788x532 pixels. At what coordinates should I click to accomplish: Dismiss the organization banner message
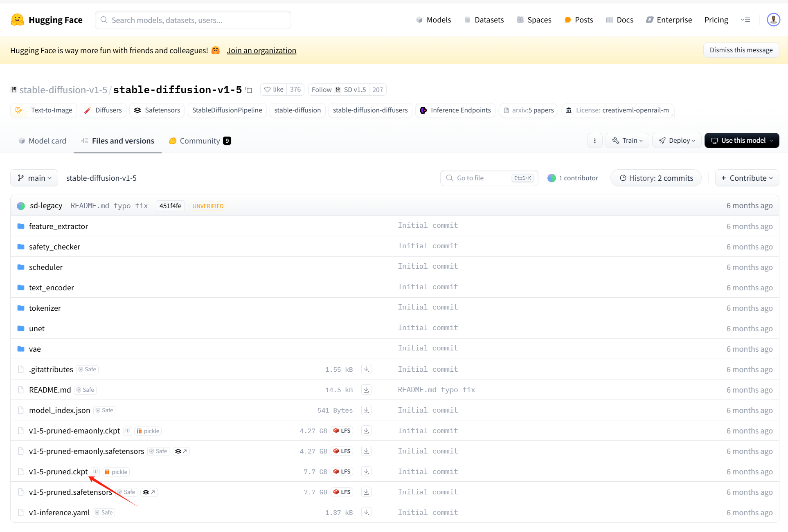coord(741,50)
